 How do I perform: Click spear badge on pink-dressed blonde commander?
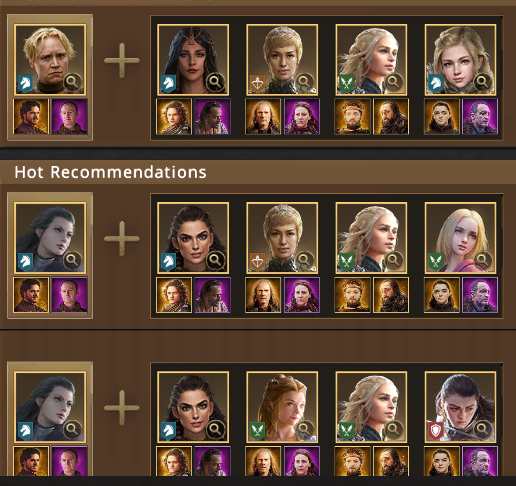[x=436, y=261]
